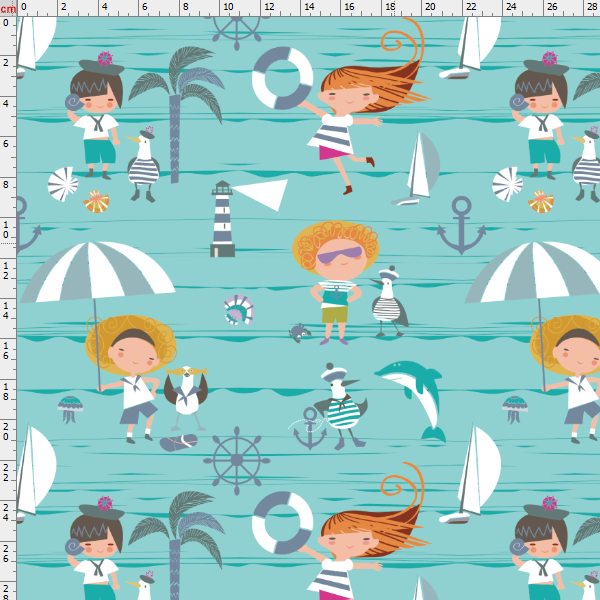This screenshot has height=600, width=600.
Task: Click the 16 mark on the vertical ruler
Action: [6, 351]
